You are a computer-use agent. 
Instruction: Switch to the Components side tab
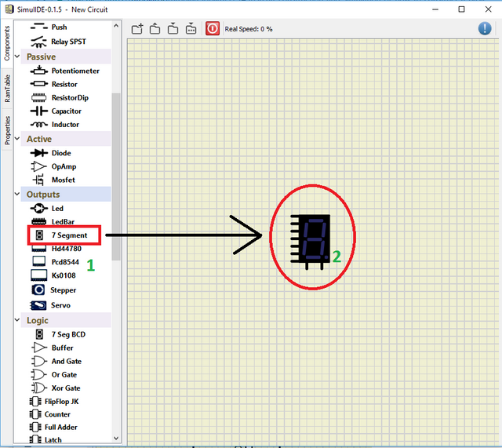point(7,43)
